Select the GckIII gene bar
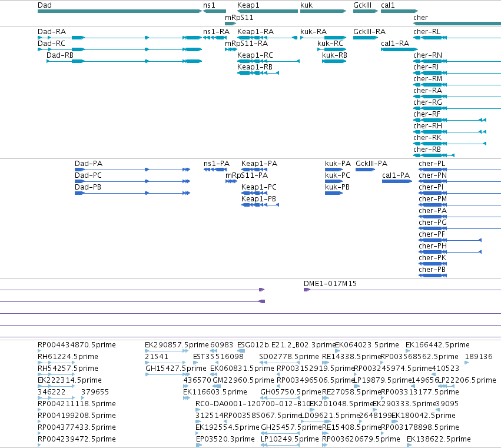Viewport: 501px width, 448px height. pyautogui.click(x=366, y=11)
